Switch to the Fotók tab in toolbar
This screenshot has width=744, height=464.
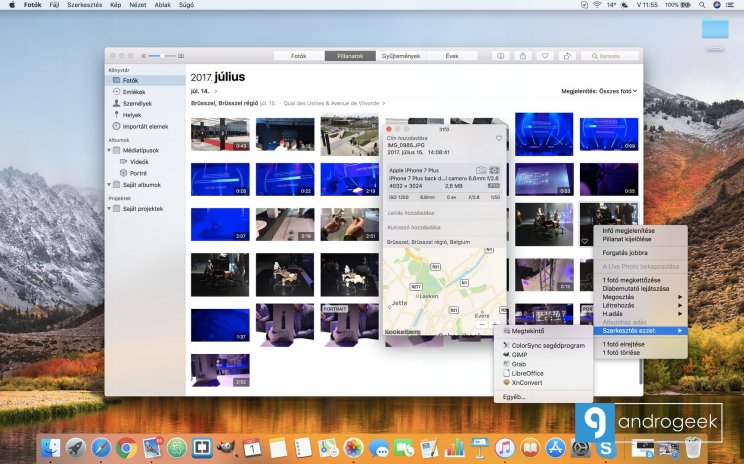pos(299,56)
